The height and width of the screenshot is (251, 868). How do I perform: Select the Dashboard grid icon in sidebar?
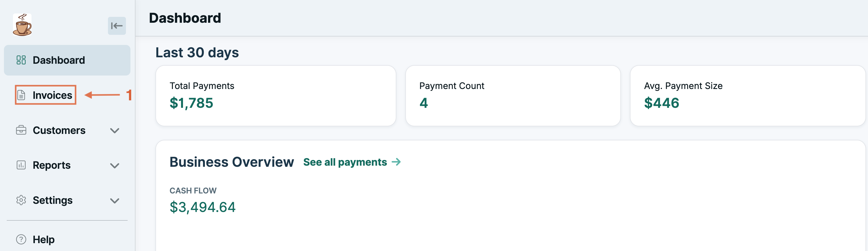tap(21, 60)
